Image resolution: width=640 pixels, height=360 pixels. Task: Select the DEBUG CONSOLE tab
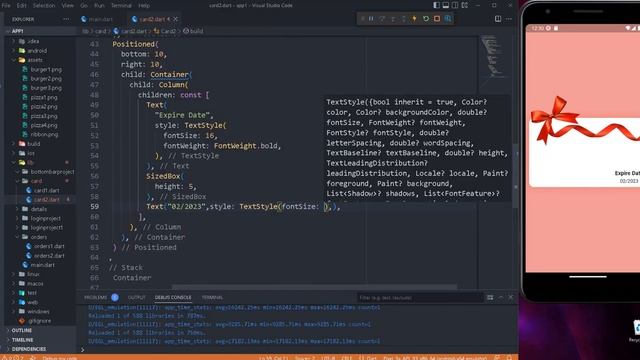(173, 298)
